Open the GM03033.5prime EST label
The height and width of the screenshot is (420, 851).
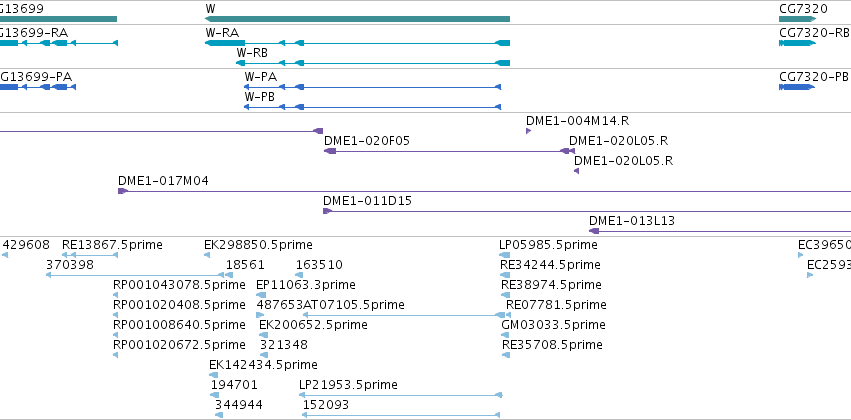[x=554, y=326]
